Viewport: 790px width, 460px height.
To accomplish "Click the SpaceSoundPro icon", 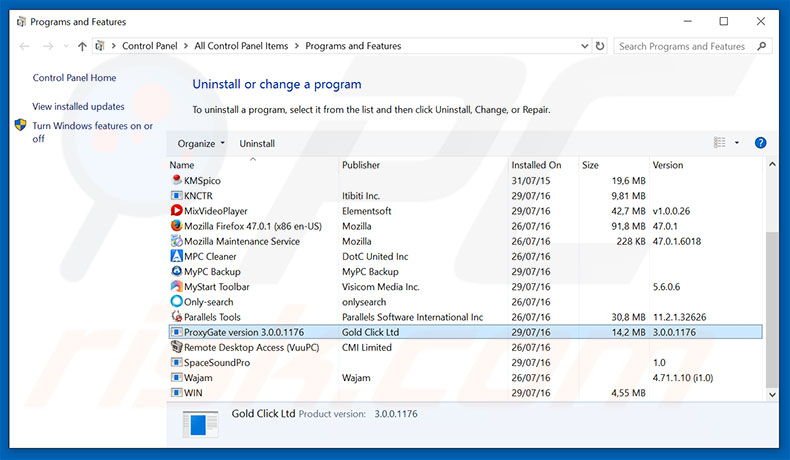I will [x=176, y=362].
